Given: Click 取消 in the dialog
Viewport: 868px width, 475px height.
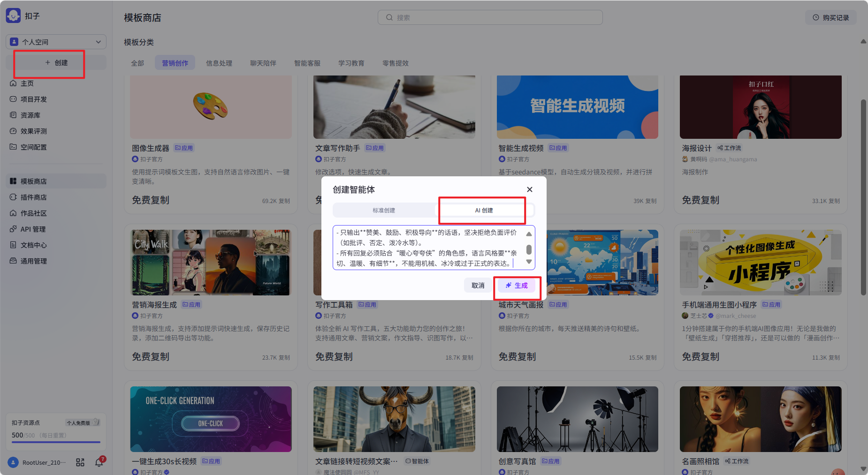Looking at the screenshot, I should point(478,285).
